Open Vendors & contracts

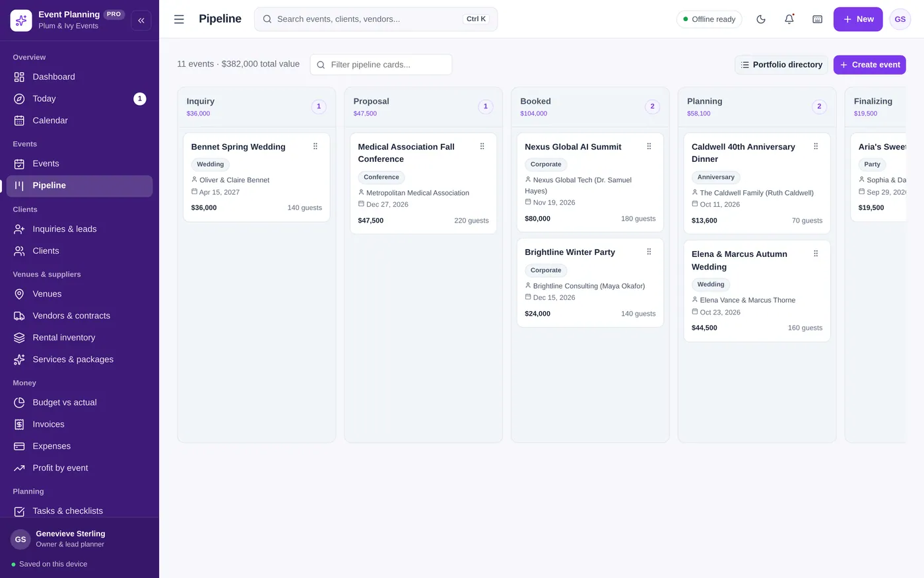(x=79, y=316)
